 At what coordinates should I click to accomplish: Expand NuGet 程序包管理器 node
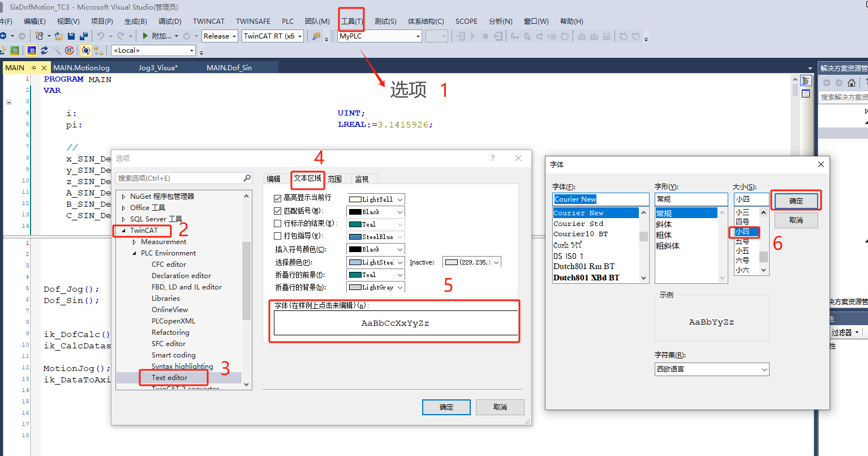pos(123,197)
